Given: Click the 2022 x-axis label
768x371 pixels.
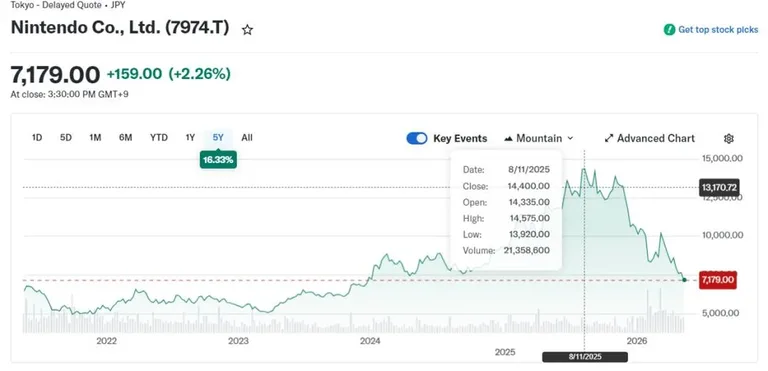Looking at the screenshot, I should (106, 342).
